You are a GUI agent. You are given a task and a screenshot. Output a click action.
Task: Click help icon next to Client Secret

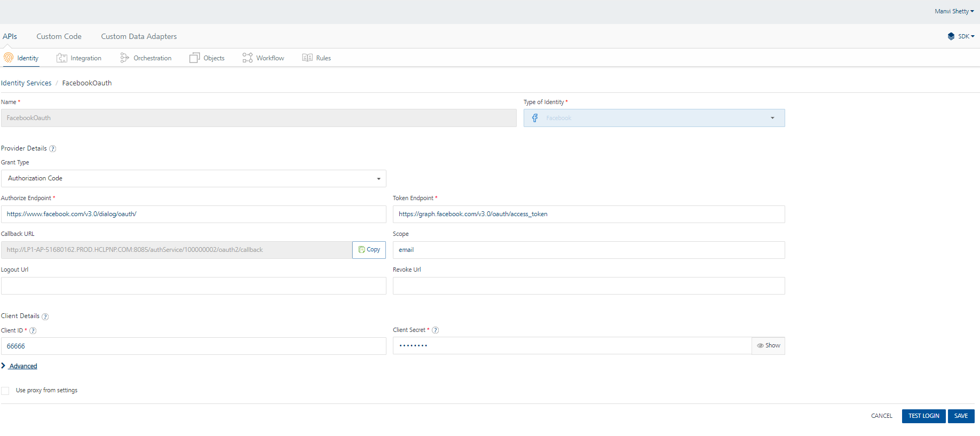pyautogui.click(x=436, y=330)
